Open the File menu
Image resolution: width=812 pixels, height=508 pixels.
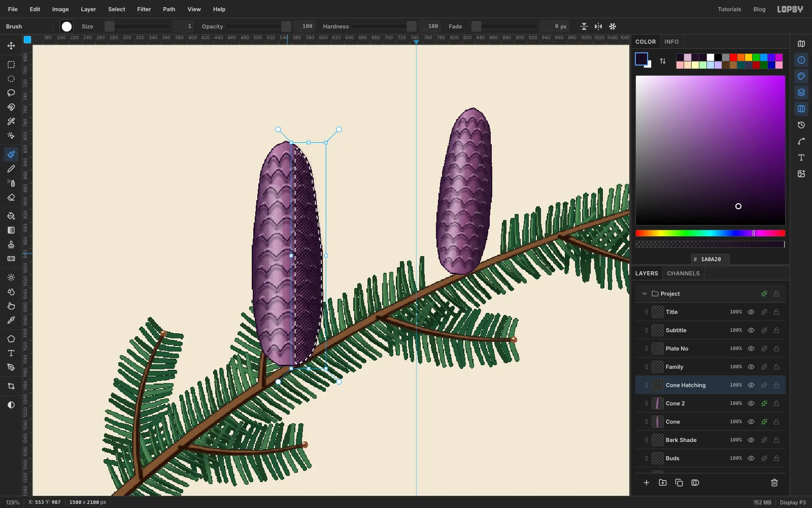[13, 9]
